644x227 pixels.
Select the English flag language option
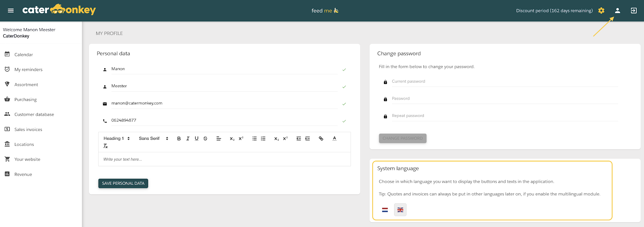point(400,210)
